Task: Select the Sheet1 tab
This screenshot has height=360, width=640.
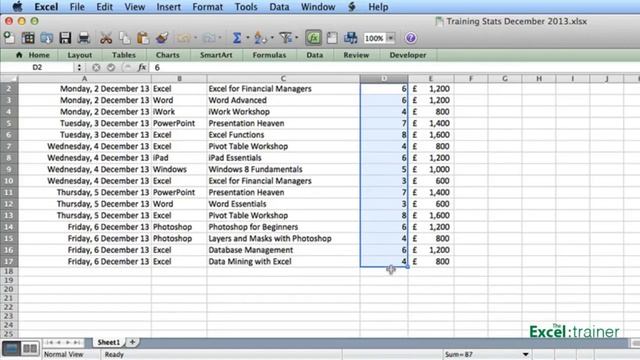Action: (109, 342)
